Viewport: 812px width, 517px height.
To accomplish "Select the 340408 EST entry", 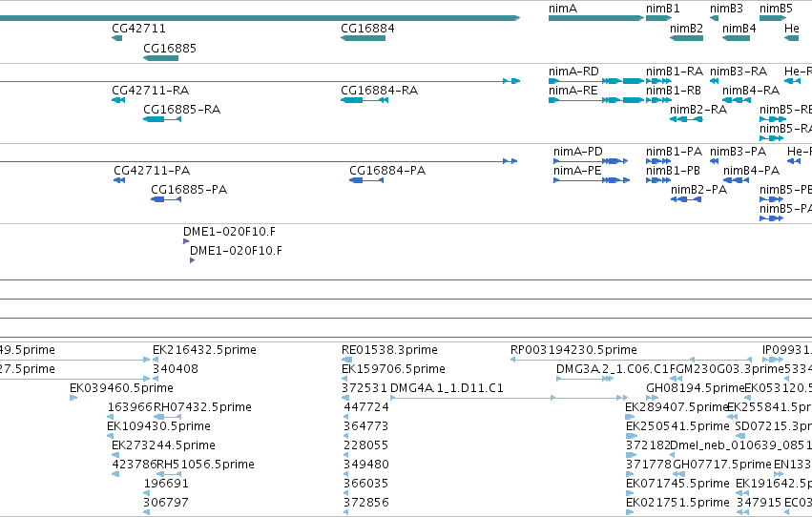I will click(x=175, y=369).
